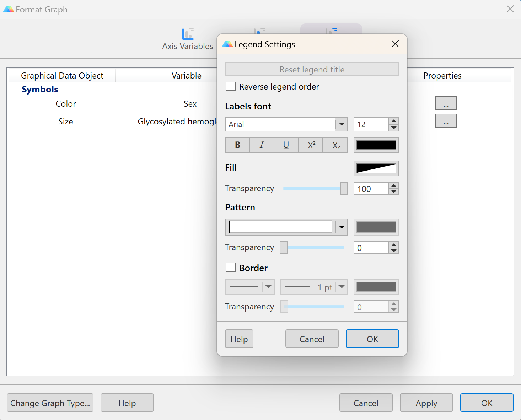Enable Reverse legend order checkbox
The width and height of the screenshot is (521, 420).
(x=231, y=87)
